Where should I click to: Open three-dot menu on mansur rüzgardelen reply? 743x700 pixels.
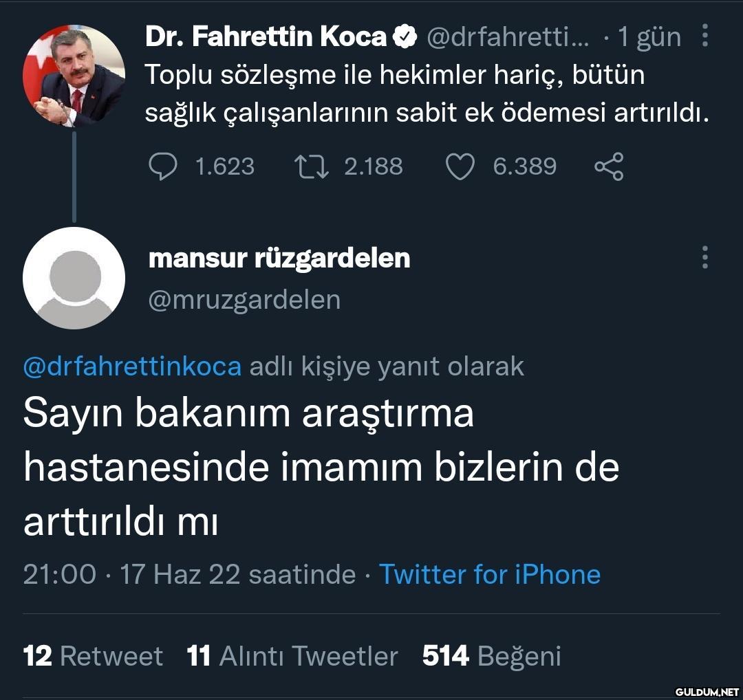[704, 257]
